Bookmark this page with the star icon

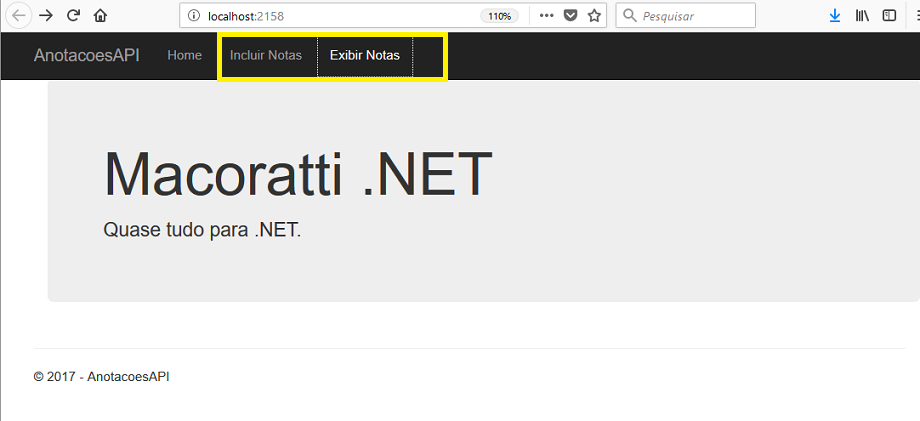(x=594, y=16)
